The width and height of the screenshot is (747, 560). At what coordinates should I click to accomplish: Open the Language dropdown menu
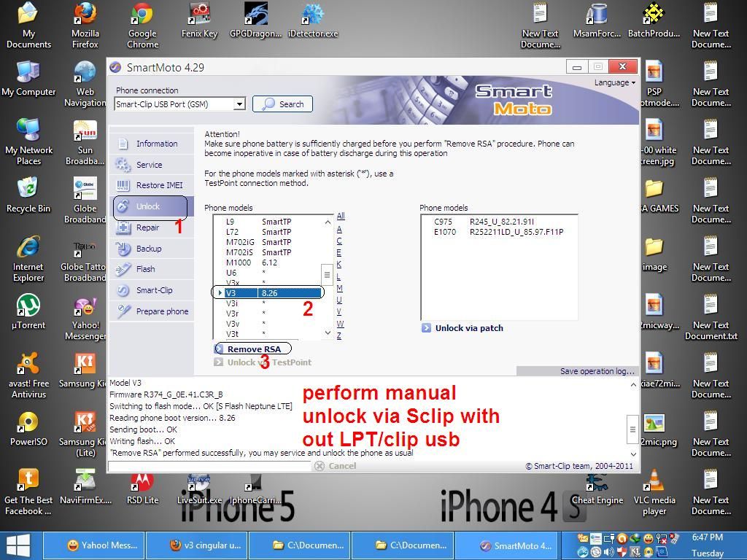[x=614, y=82]
